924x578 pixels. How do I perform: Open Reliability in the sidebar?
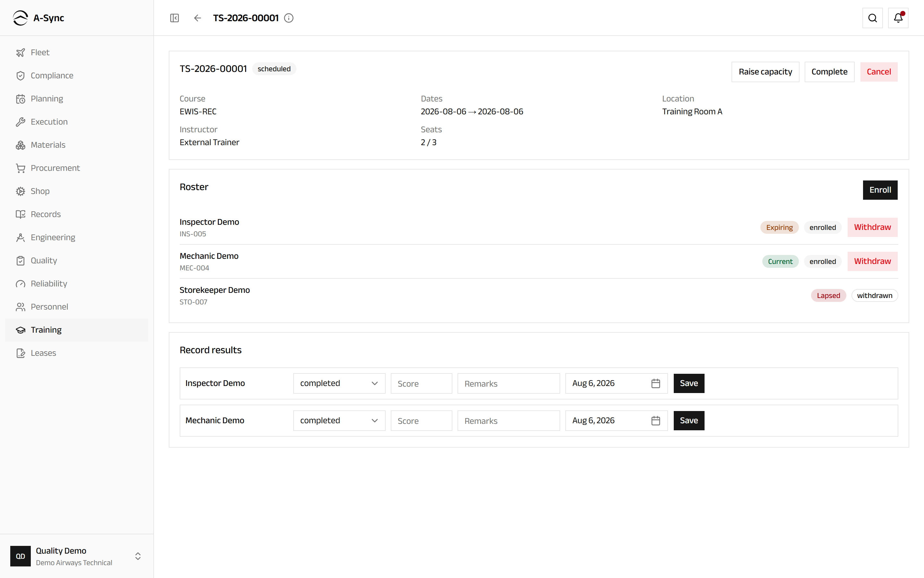[x=77, y=284]
